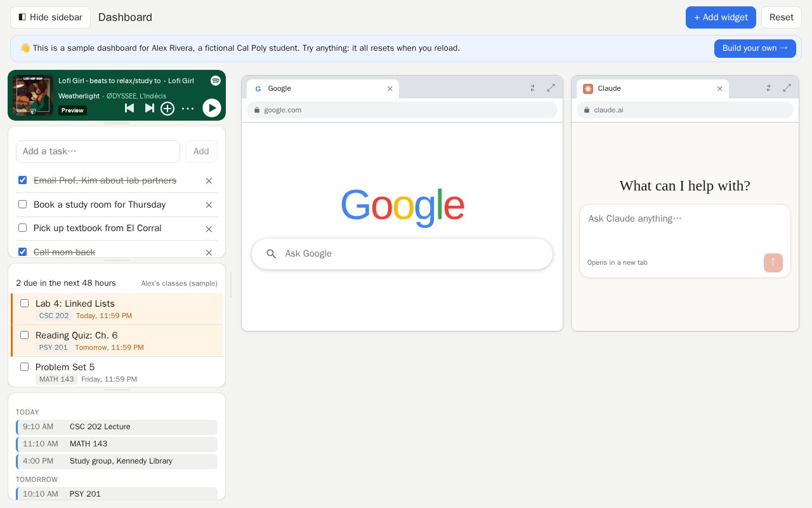This screenshot has width=812, height=508.
Task: Expand the Google widget to full size
Action: [551, 88]
